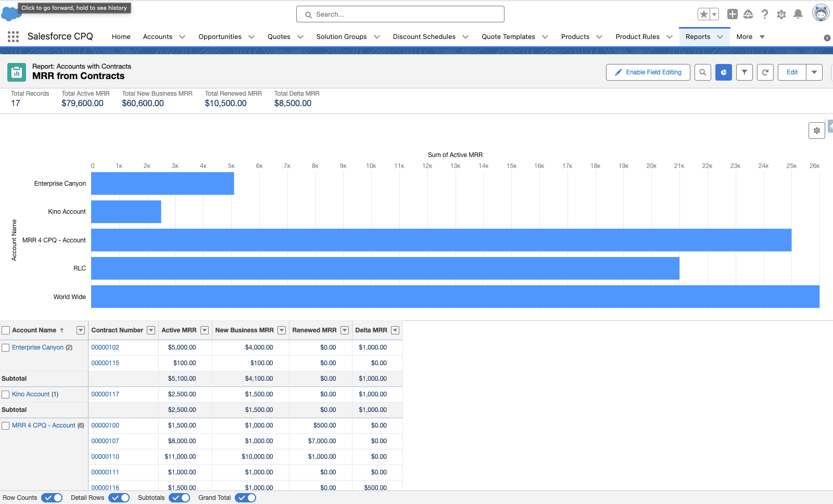Screen dimensions: 833x504
Task: Click the Salesforce cloud logo
Action: click(x=10, y=14)
